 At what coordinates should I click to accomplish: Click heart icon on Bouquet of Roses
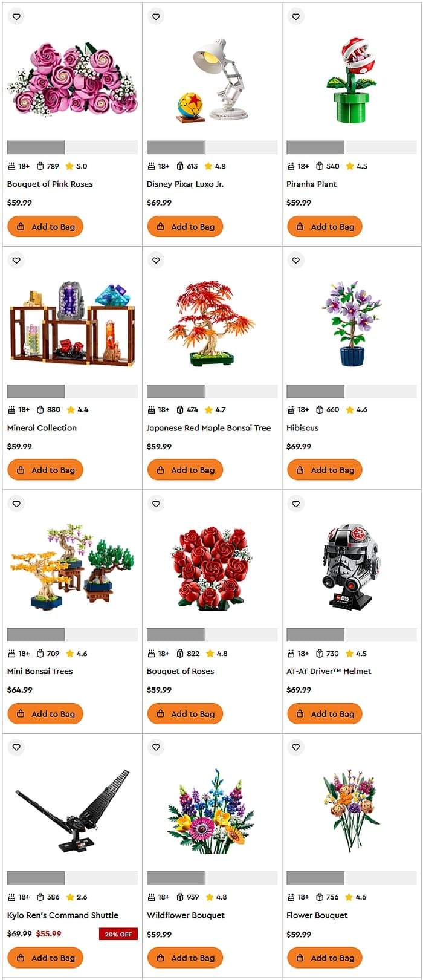click(x=156, y=504)
